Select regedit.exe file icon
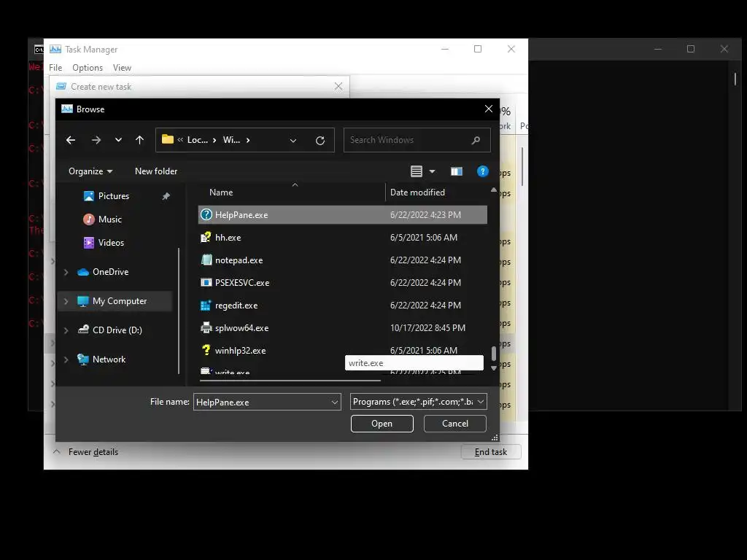 206,306
